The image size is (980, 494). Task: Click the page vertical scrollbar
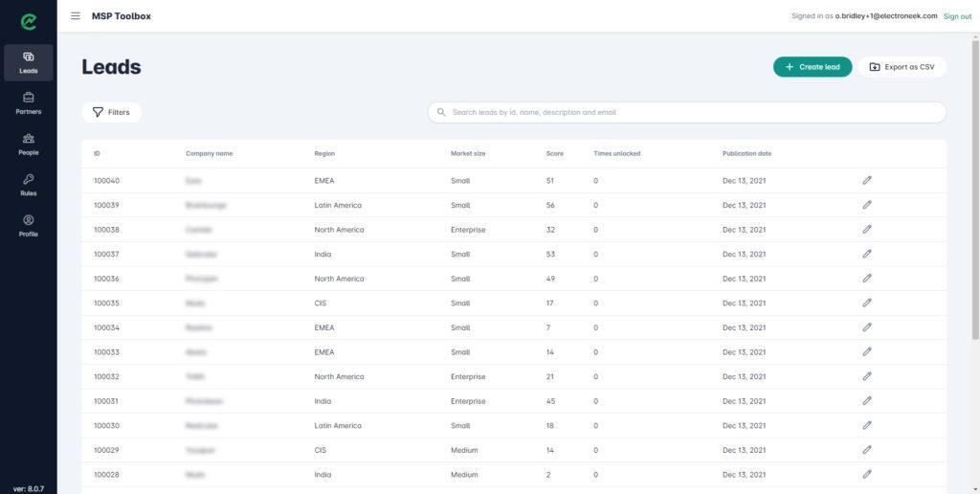tap(975, 188)
